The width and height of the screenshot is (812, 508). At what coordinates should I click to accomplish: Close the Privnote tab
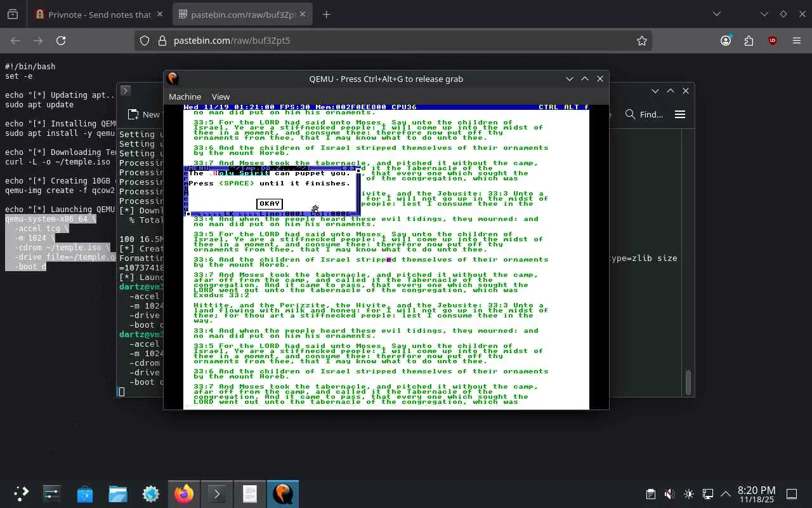159,14
